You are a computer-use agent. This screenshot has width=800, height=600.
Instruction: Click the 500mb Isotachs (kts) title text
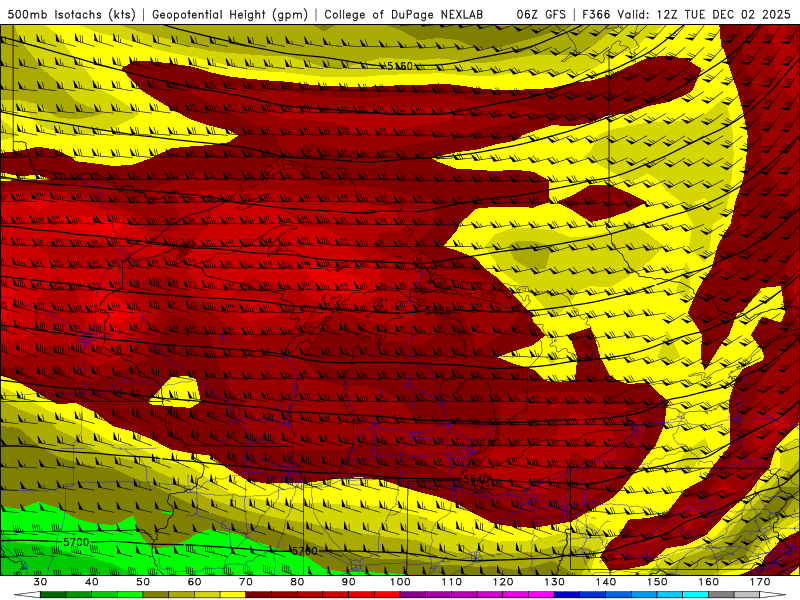pyautogui.click(x=71, y=14)
